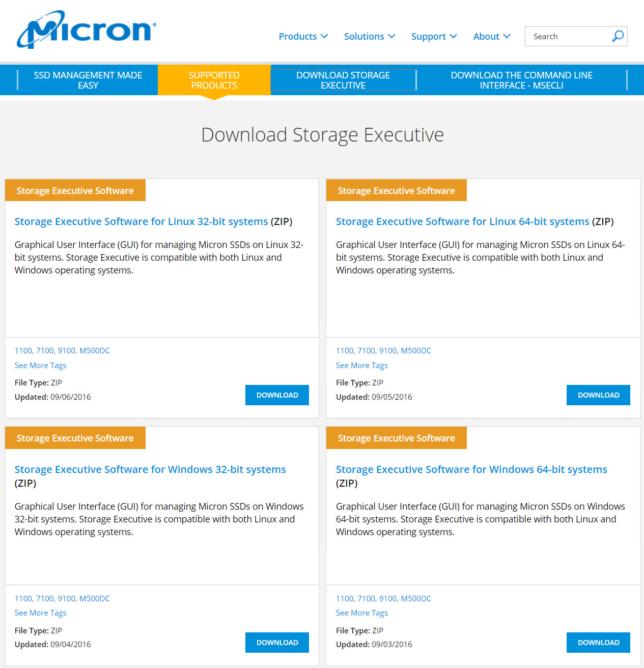Click Storage Executive Software label on Windows 32-bit card
Image resolution: width=644 pixels, height=668 pixels.
75,438
